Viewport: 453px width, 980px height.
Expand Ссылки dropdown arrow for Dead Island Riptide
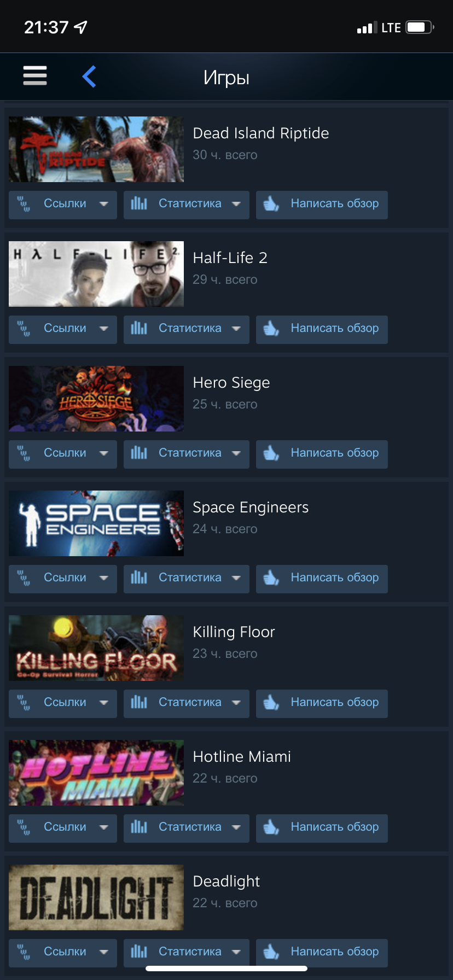(103, 204)
